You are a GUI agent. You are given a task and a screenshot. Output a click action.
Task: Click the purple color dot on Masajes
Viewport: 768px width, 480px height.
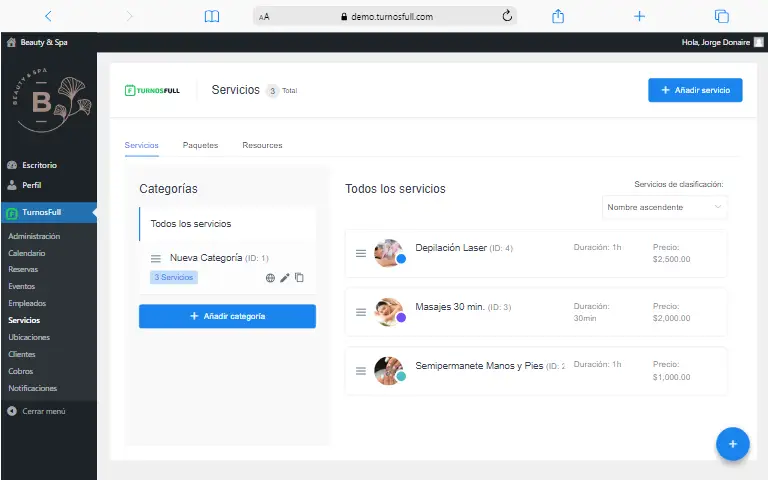401,318
